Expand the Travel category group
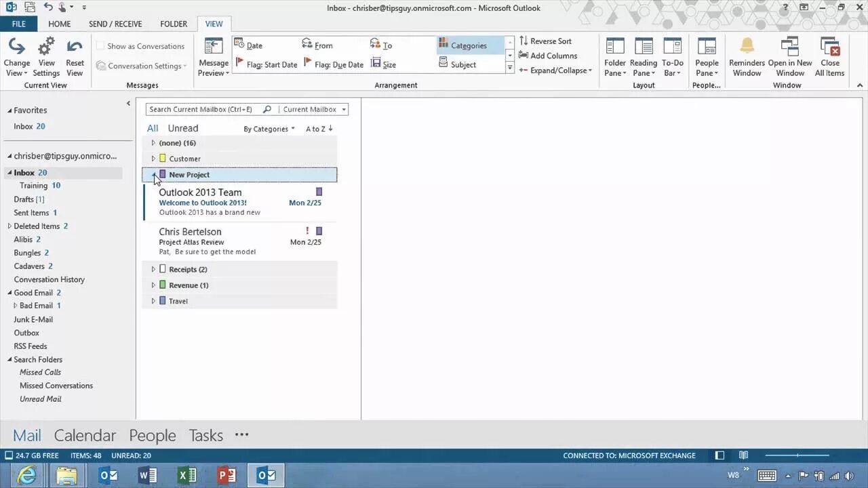This screenshot has width=868, height=488. click(x=153, y=301)
